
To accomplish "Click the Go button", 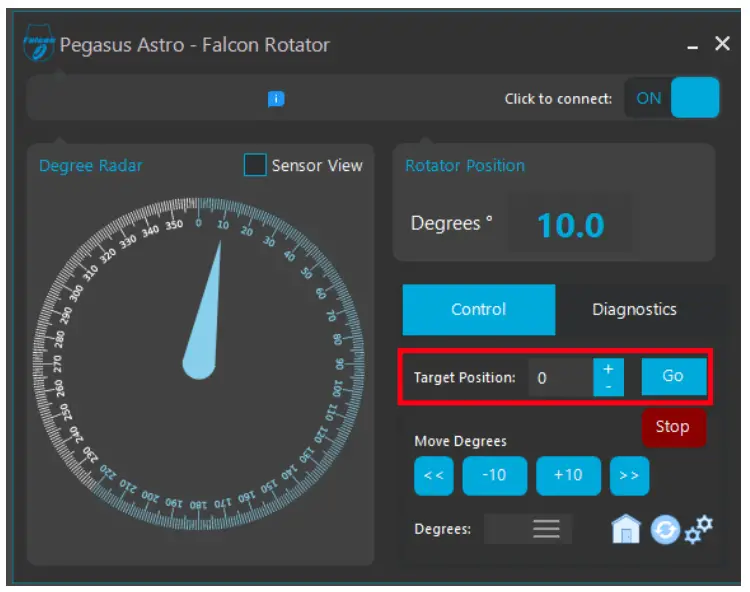I will click(673, 376).
